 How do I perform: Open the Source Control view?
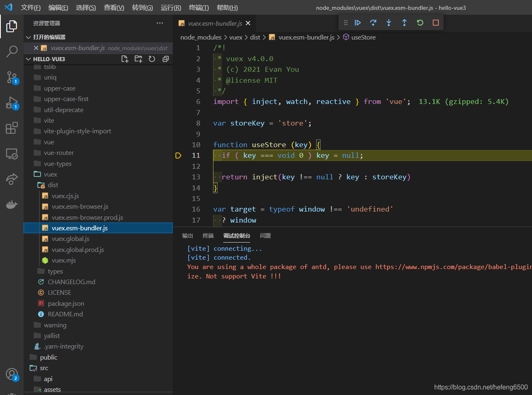point(12,77)
